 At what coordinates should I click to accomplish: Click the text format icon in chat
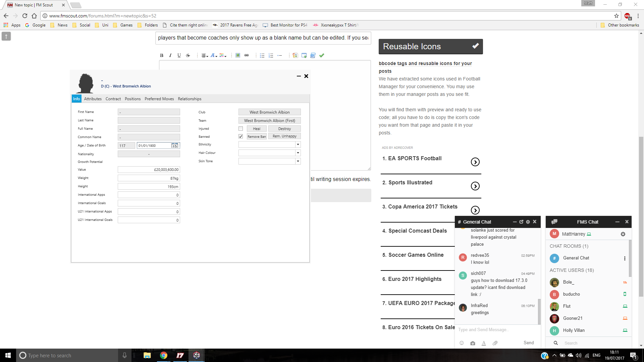pos(484,343)
